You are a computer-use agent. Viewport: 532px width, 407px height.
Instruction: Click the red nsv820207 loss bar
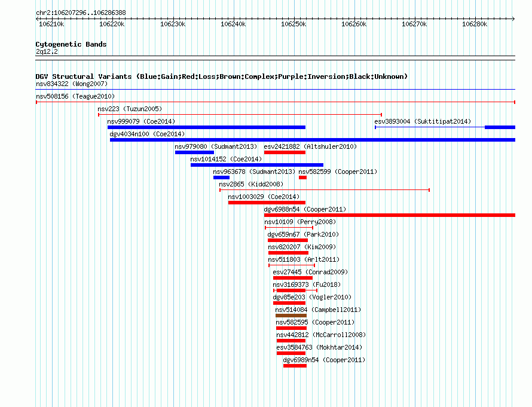click(x=288, y=253)
